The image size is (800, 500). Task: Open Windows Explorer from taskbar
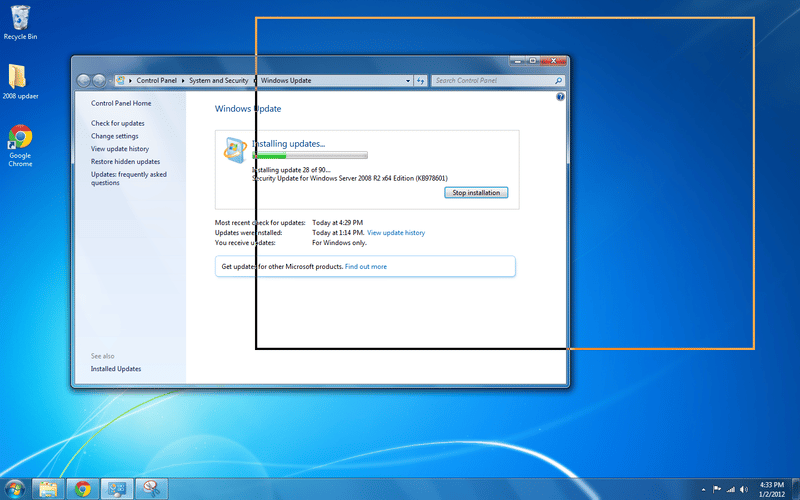(48, 489)
